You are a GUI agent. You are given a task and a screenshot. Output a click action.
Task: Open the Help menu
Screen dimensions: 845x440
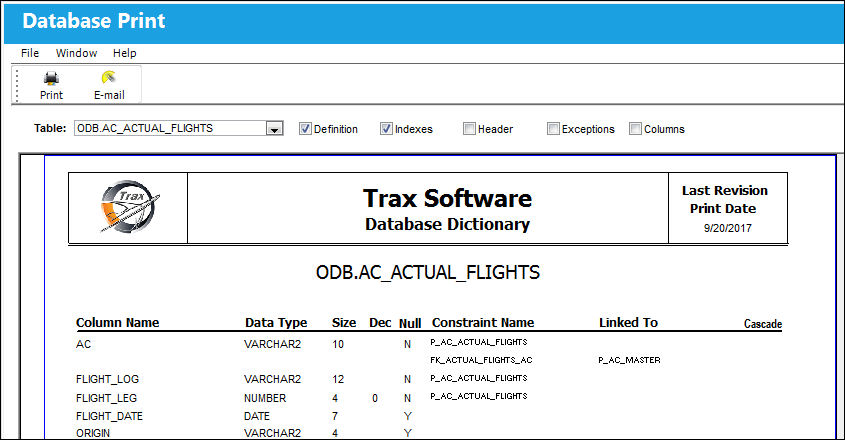point(124,53)
